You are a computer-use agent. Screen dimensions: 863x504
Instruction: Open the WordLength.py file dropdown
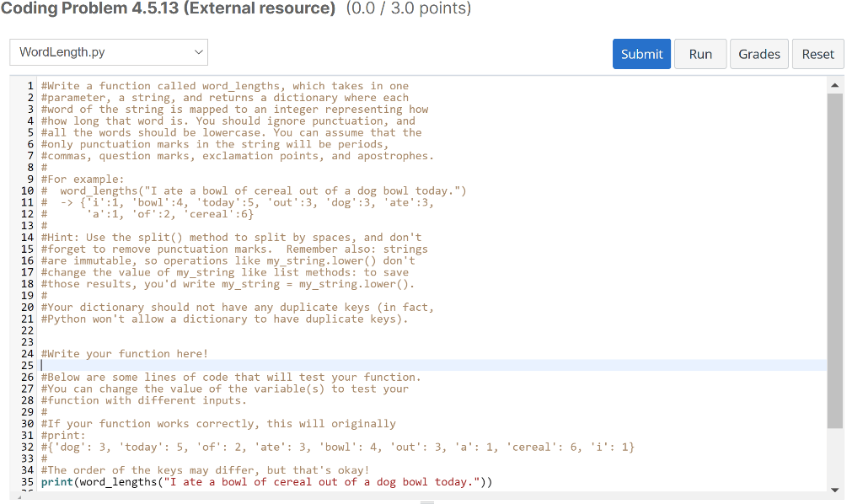(x=109, y=52)
